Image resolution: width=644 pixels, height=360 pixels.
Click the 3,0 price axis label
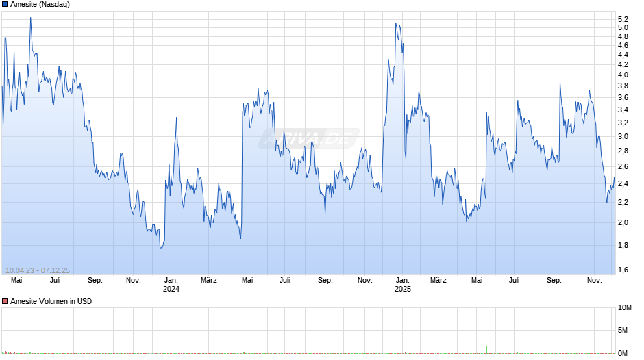tap(623, 137)
